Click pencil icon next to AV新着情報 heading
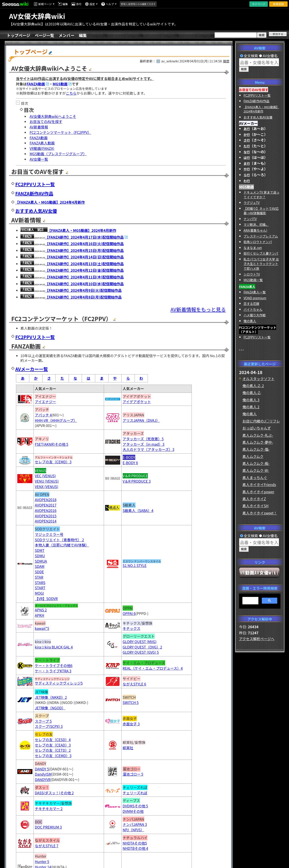Viewport: 289px width, 868px height. pyautogui.click(x=44, y=221)
